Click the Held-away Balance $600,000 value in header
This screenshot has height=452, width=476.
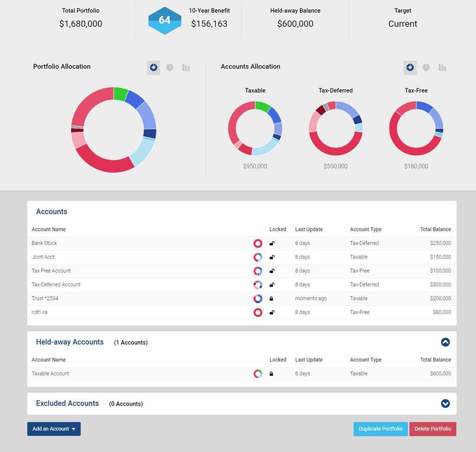[295, 23]
